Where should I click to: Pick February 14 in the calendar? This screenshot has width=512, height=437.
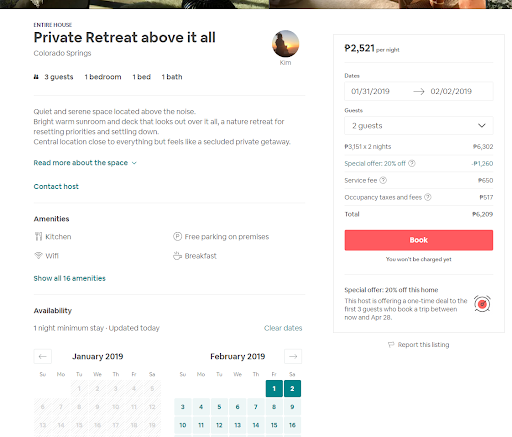(x=256, y=425)
